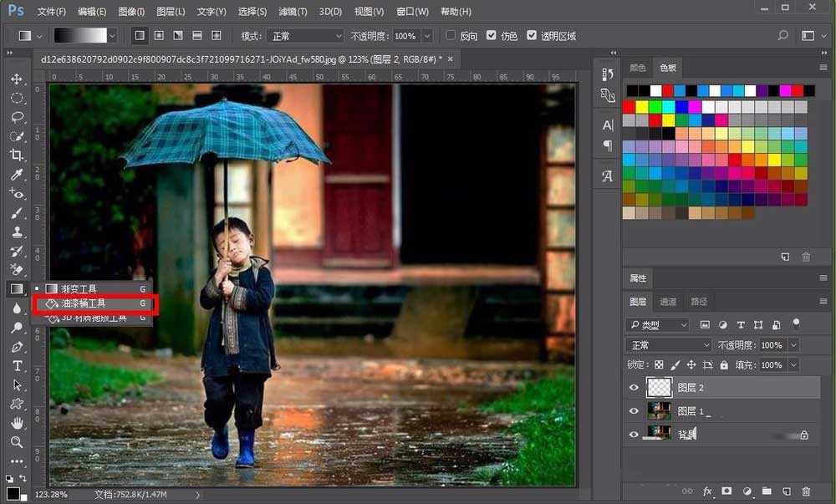Image resolution: width=836 pixels, height=504 pixels.
Task: Activate the Type tool
Action: (x=17, y=365)
